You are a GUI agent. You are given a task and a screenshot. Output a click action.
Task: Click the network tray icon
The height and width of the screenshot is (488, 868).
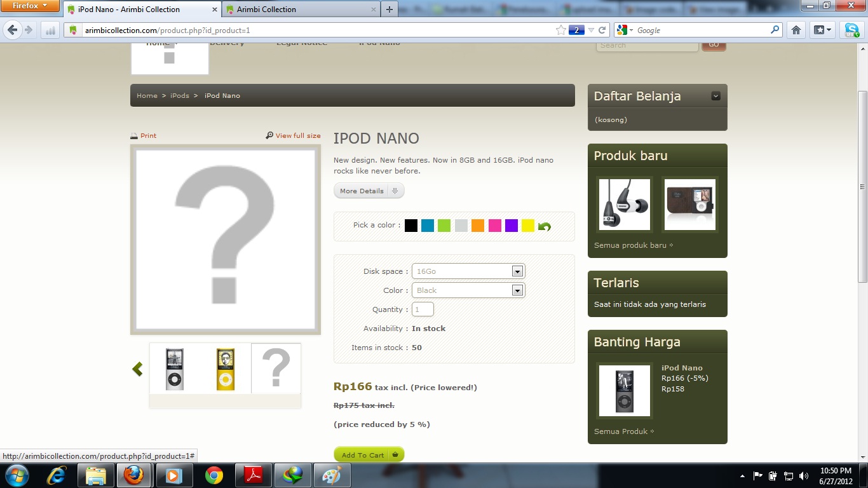coord(789,476)
